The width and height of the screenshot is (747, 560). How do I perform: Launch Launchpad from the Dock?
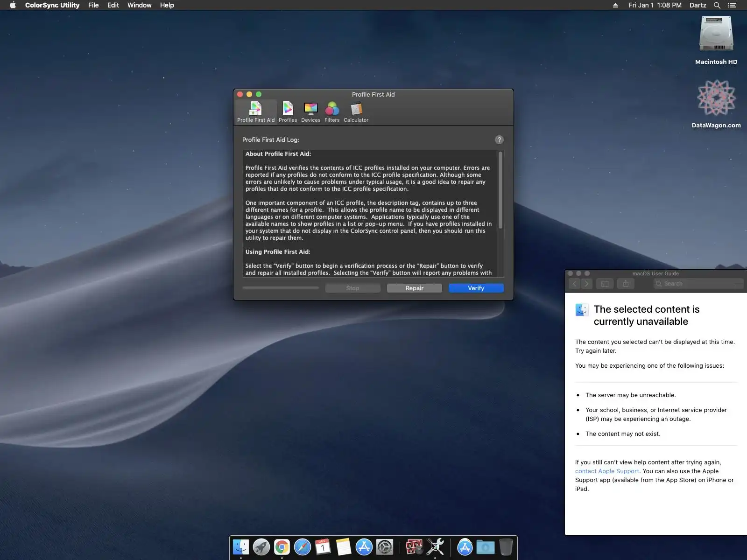click(261, 547)
